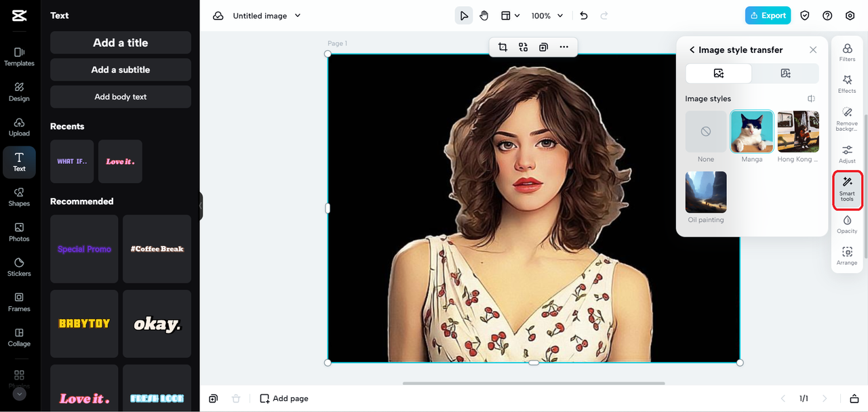Click Add a title button
This screenshot has height=412, width=868.
(120, 42)
